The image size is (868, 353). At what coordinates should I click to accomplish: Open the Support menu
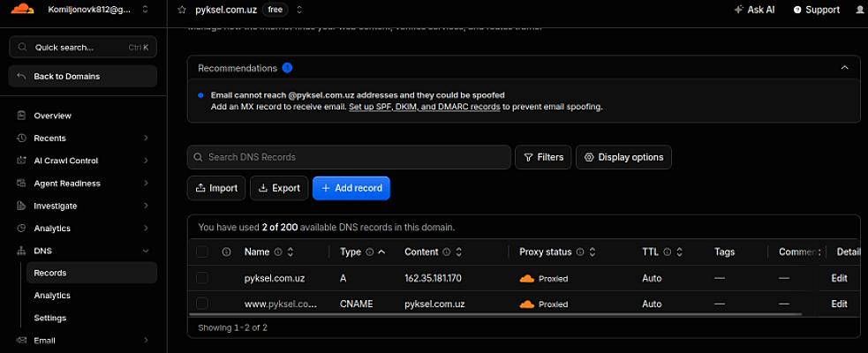pos(817,10)
